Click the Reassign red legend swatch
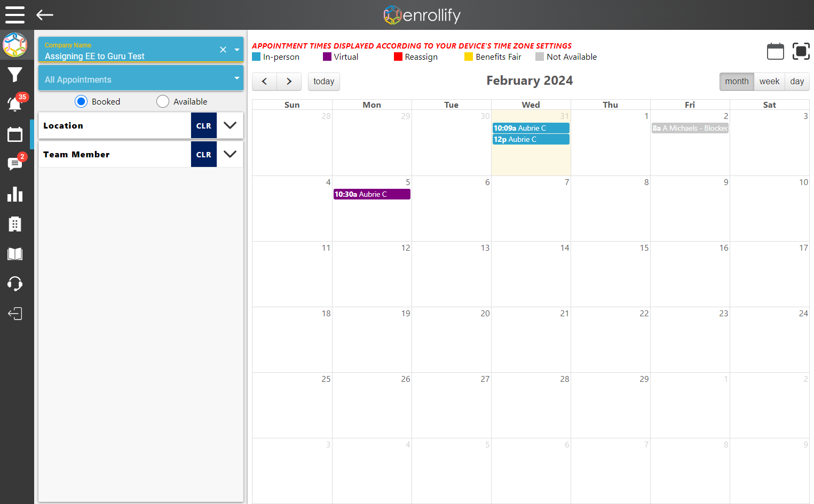This screenshot has width=814, height=504. click(398, 57)
